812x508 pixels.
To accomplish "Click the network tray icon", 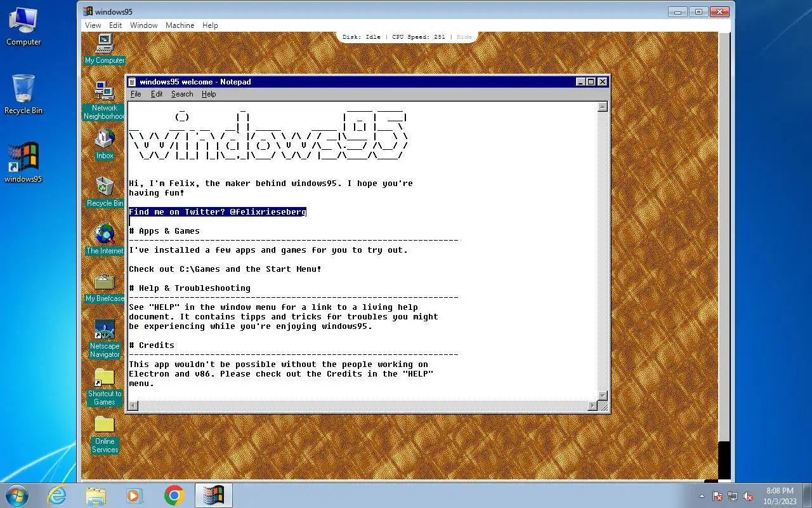I will (x=733, y=496).
